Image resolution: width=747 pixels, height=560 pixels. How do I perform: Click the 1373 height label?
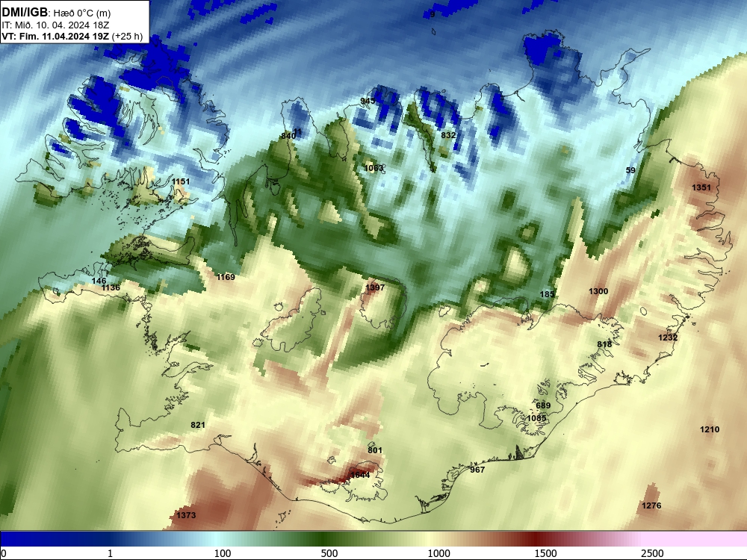[x=186, y=515]
